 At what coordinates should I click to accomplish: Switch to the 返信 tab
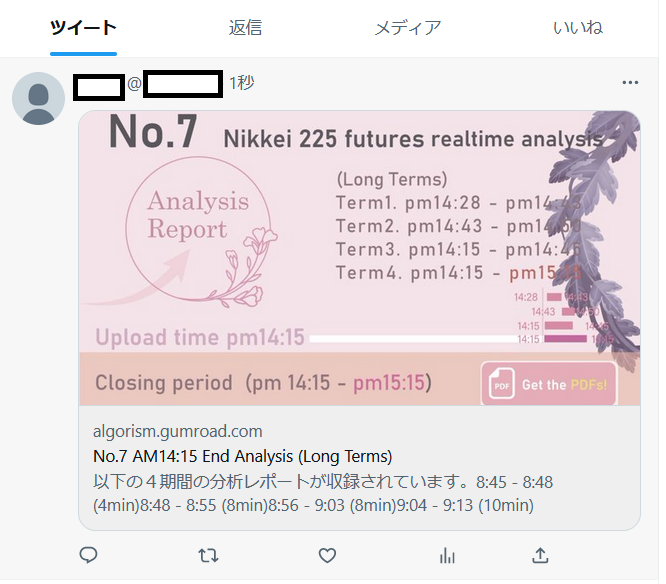pyautogui.click(x=245, y=28)
